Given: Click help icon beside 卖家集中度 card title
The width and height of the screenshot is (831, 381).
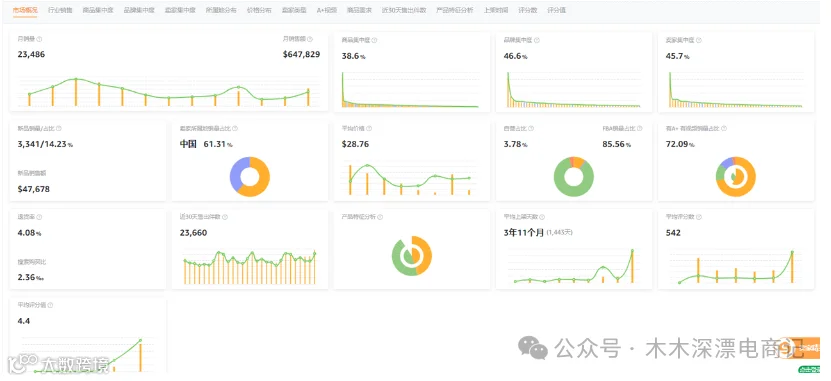Looking at the screenshot, I should pyautogui.click(x=699, y=40).
